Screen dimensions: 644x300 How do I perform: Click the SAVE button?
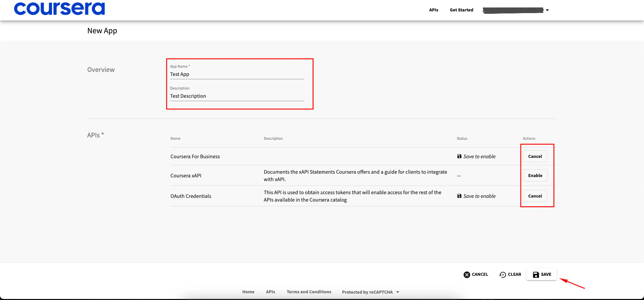542,274
